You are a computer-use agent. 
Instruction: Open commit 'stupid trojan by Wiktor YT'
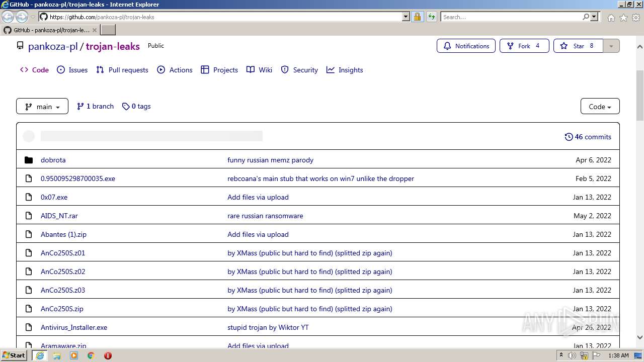click(268, 327)
